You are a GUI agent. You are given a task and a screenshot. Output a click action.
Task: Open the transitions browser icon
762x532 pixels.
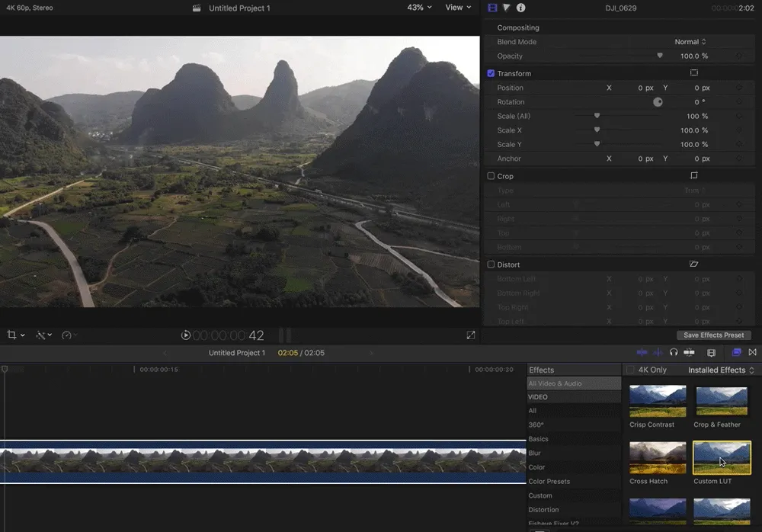(x=752, y=352)
